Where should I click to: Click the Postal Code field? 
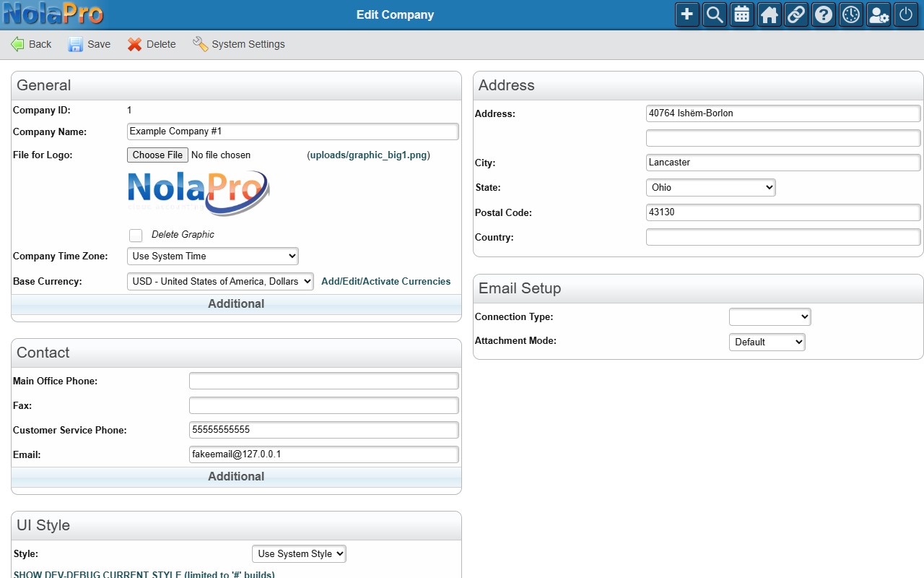click(x=783, y=212)
